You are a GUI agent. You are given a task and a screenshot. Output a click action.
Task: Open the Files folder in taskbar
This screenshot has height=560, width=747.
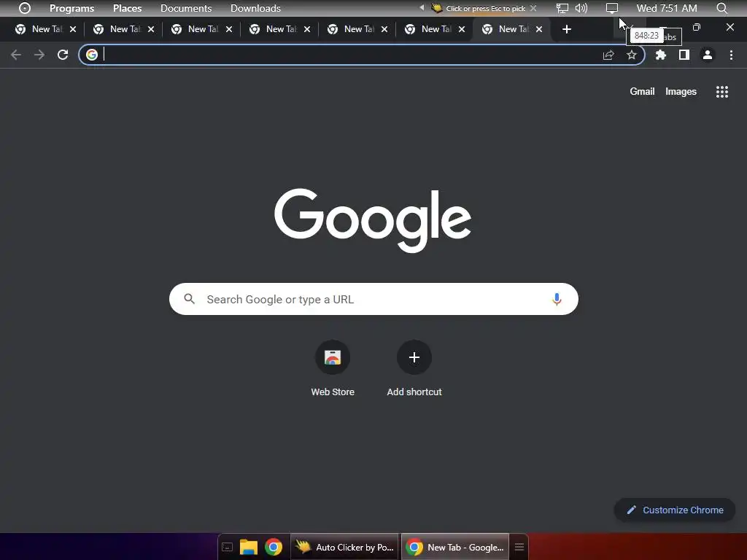(248, 547)
